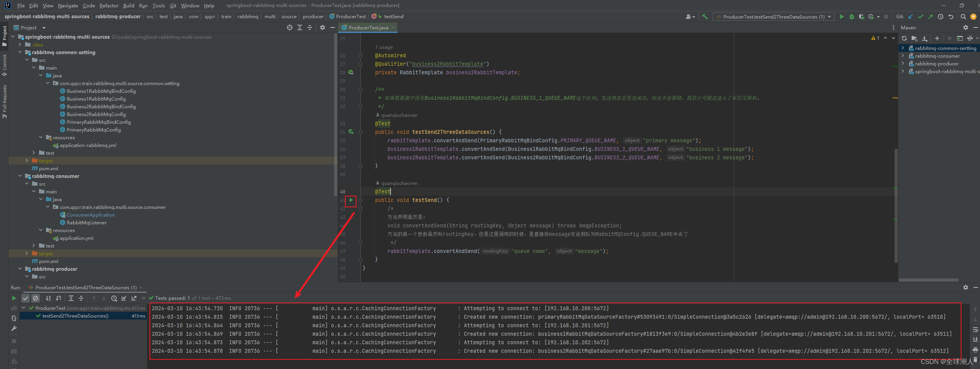
Task: Toggle Project tool window stripe button
Action: [4, 36]
